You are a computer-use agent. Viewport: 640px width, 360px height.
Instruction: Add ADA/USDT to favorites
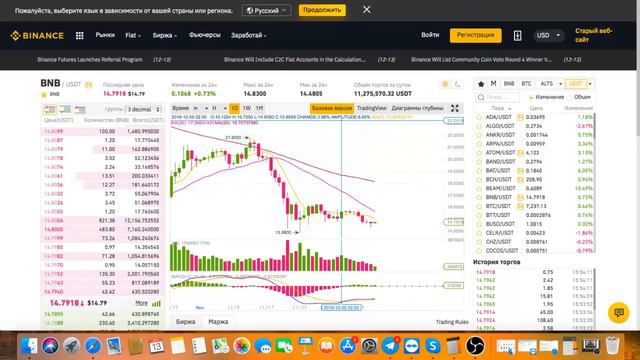click(x=479, y=117)
